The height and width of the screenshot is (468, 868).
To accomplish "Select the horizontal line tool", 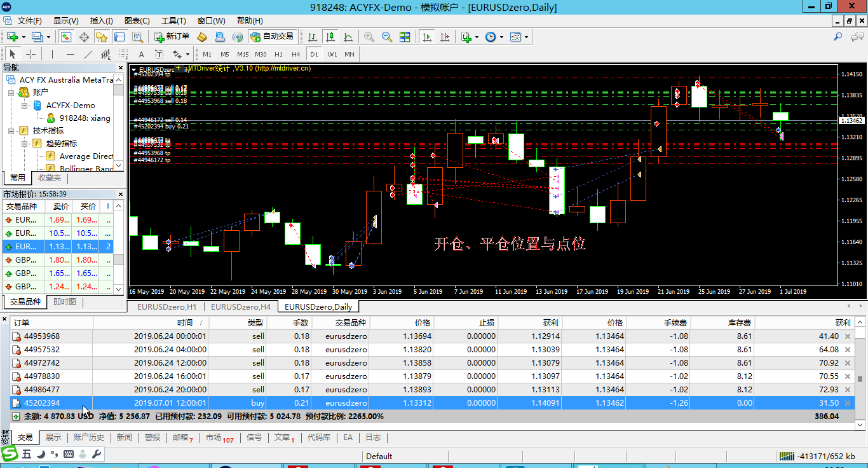I will click(x=70, y=54).
